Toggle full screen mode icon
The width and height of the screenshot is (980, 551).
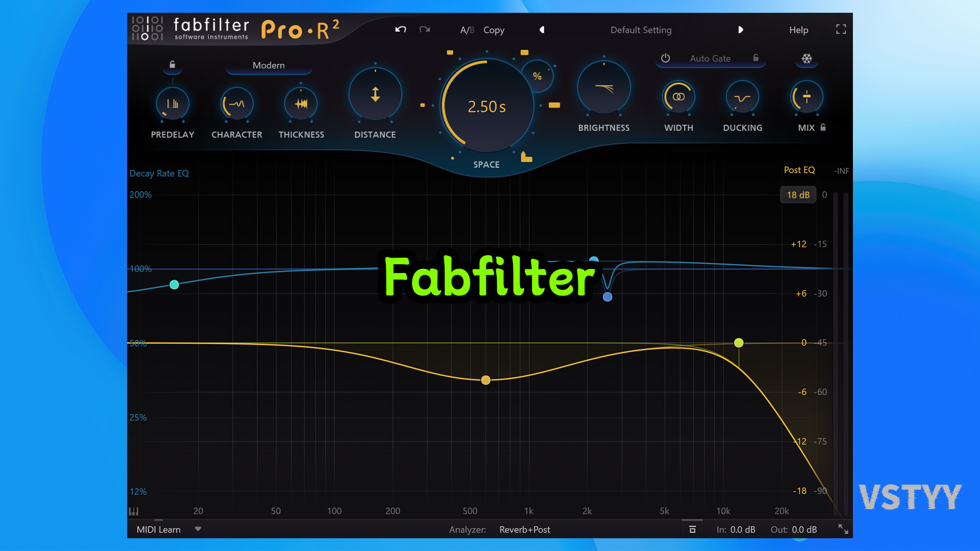(841, 30)
